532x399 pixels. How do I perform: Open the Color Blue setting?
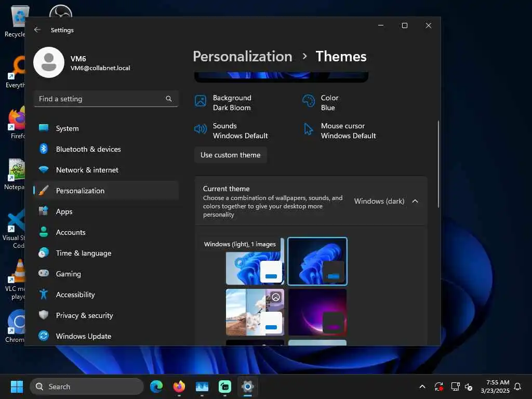point(320,102)
